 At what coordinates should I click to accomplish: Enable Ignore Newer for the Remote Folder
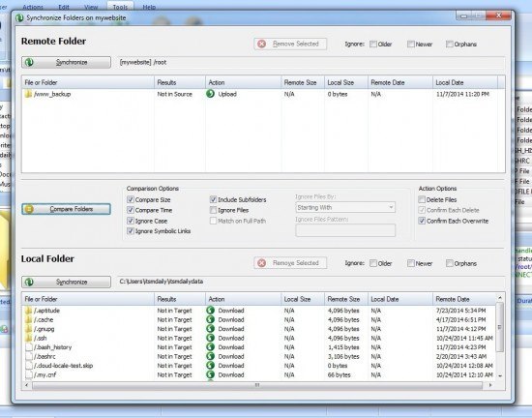(x=411, y=45)
